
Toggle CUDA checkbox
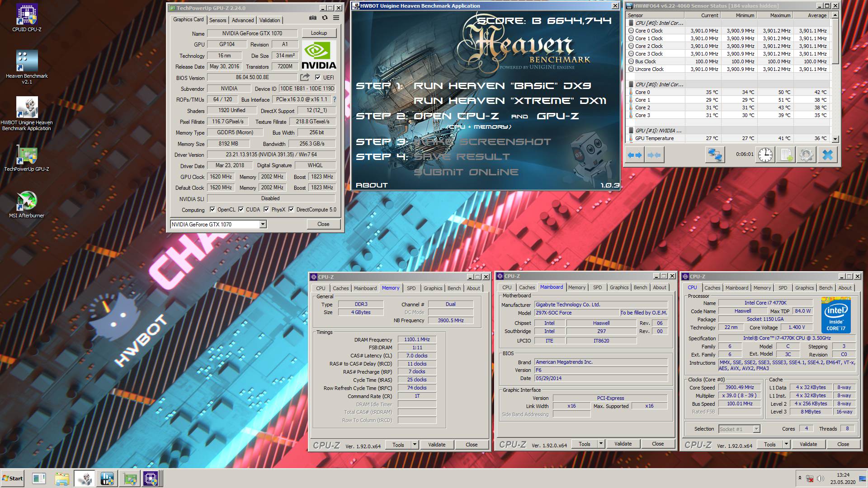241,209
